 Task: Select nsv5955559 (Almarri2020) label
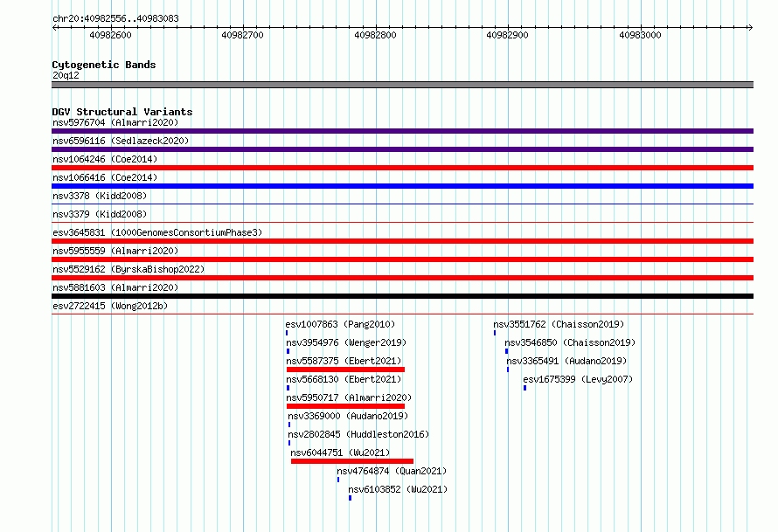coord(115,251)
